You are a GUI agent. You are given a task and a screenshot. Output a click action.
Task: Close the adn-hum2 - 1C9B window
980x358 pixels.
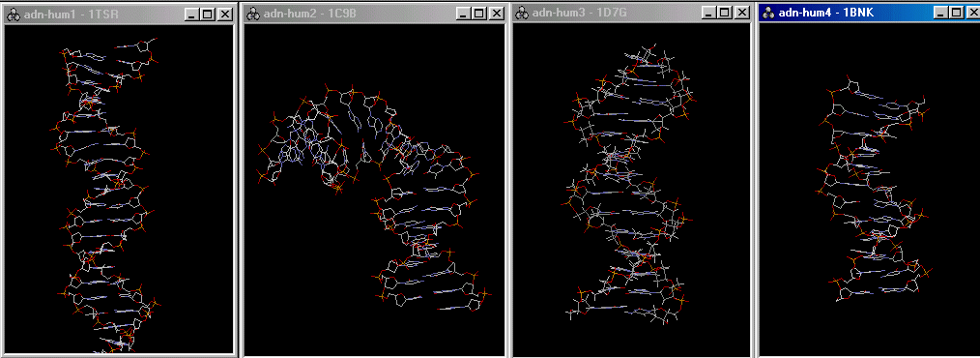point(496,14)
